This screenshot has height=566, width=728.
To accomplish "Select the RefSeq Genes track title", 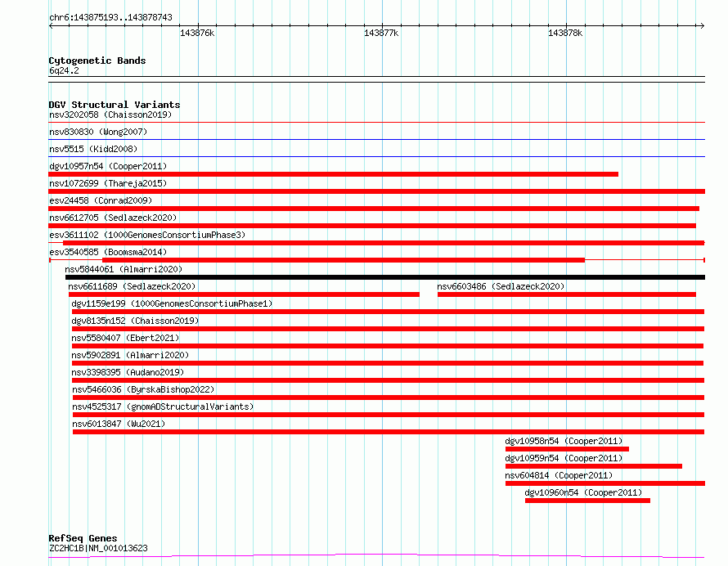I will click(83, 538).
